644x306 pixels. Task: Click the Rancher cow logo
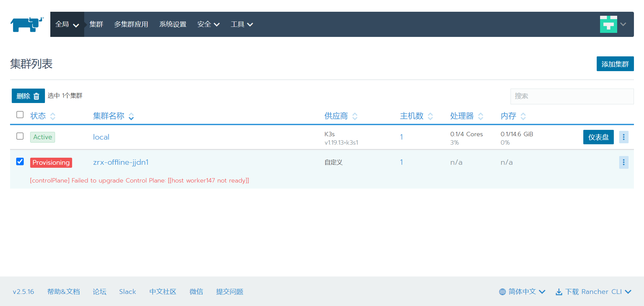(x=27, y=24)
